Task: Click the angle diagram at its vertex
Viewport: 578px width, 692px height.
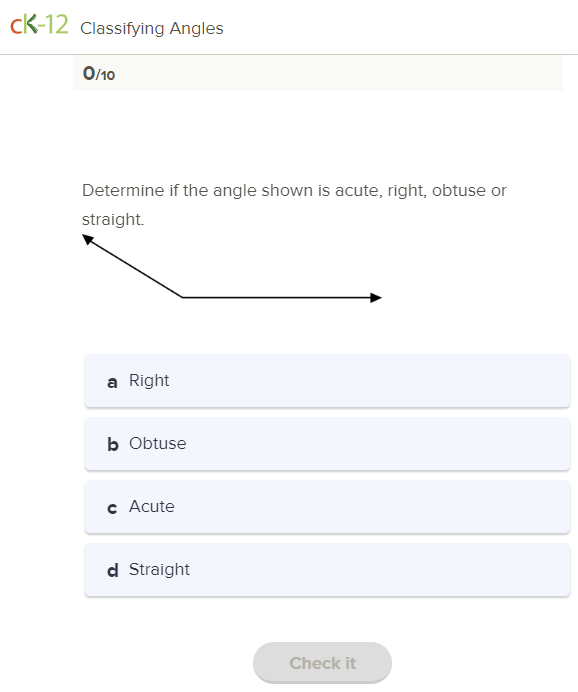Action: tap(183, 297)
